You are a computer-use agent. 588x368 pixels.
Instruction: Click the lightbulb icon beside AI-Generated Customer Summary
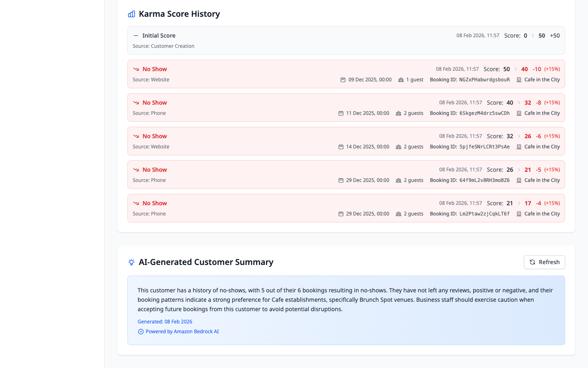click(x=131, y=262)
